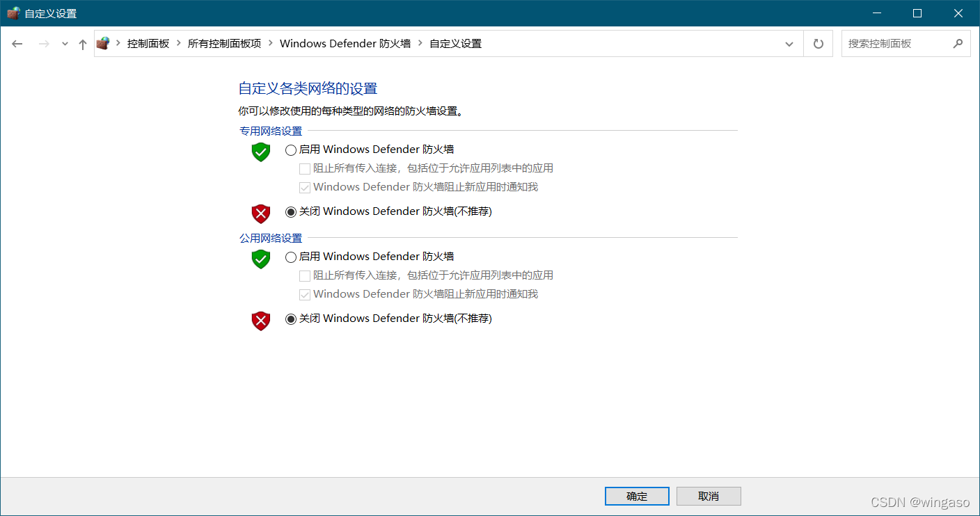The height and width of the screenshot is (516, 980).
Task: Navigate to Windows Defender 防火墙 breadcrumb
Action: [x=345, y=43]
